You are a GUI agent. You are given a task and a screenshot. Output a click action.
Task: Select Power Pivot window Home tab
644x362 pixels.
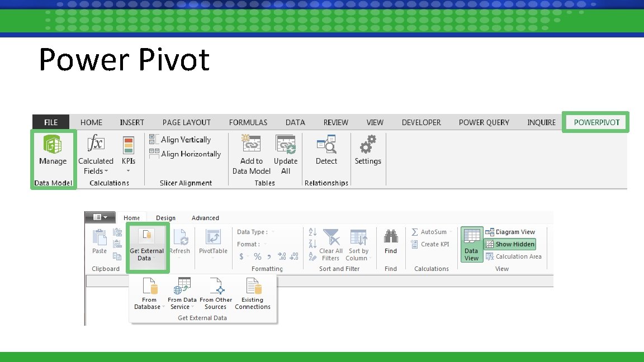pos(132,218)
